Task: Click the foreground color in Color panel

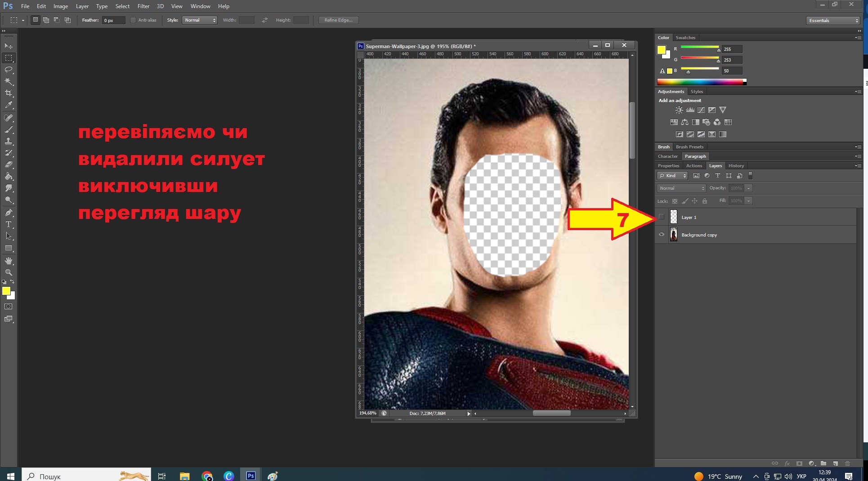Action: (x=662, y=50)
